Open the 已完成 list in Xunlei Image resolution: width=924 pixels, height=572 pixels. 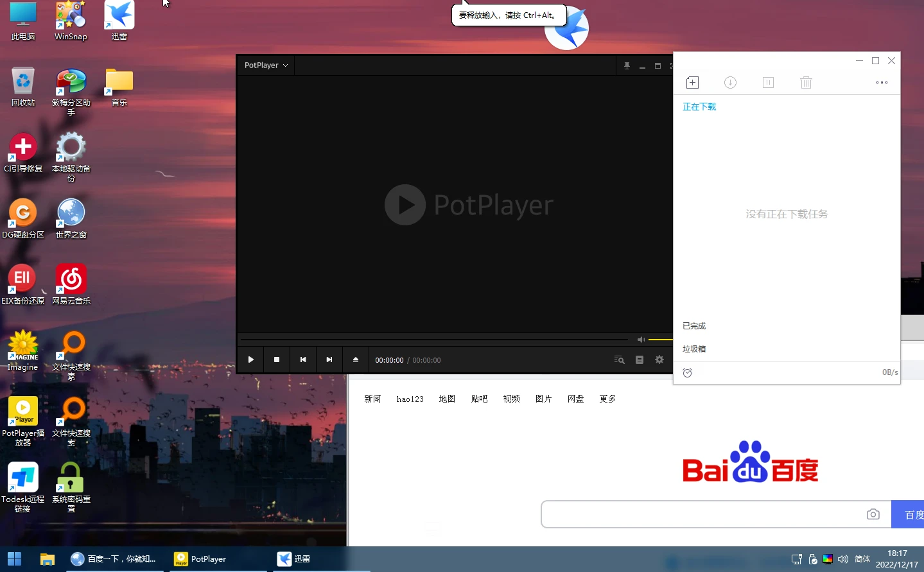click(x=694, y=326)
